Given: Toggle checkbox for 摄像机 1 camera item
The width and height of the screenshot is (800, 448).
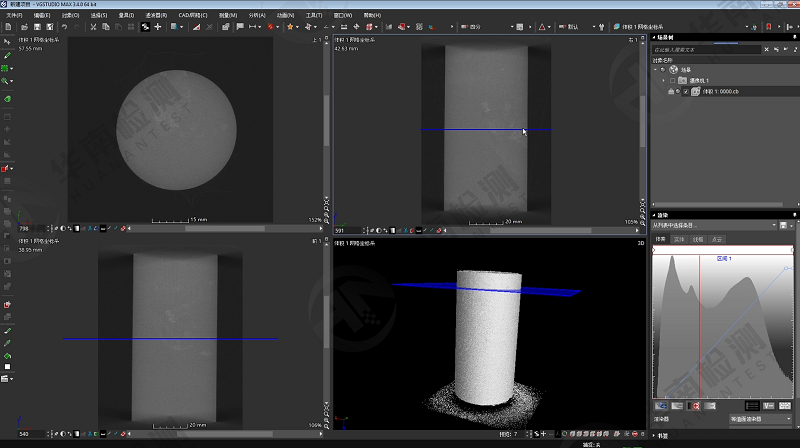Looking at the screenshot, I should (x=673, y=80).
